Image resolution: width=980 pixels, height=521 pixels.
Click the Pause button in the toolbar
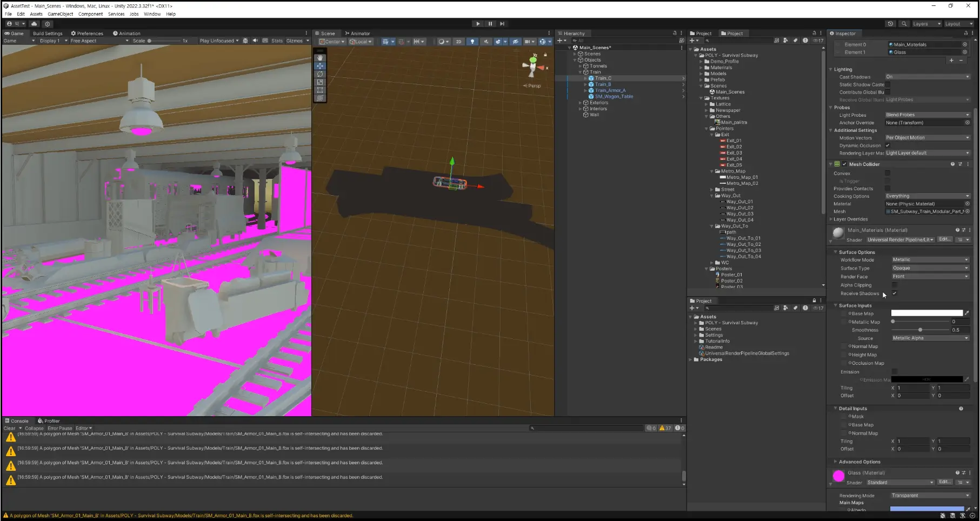coord(490,24)
